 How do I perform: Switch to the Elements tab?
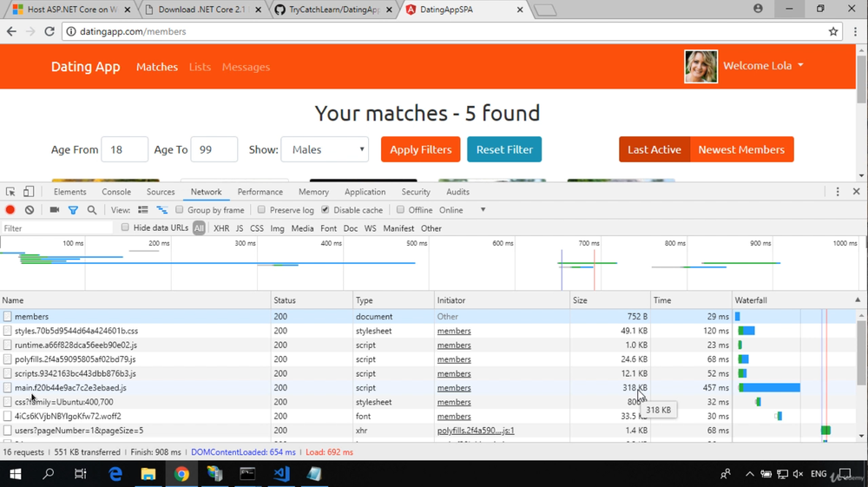(69, 192)
